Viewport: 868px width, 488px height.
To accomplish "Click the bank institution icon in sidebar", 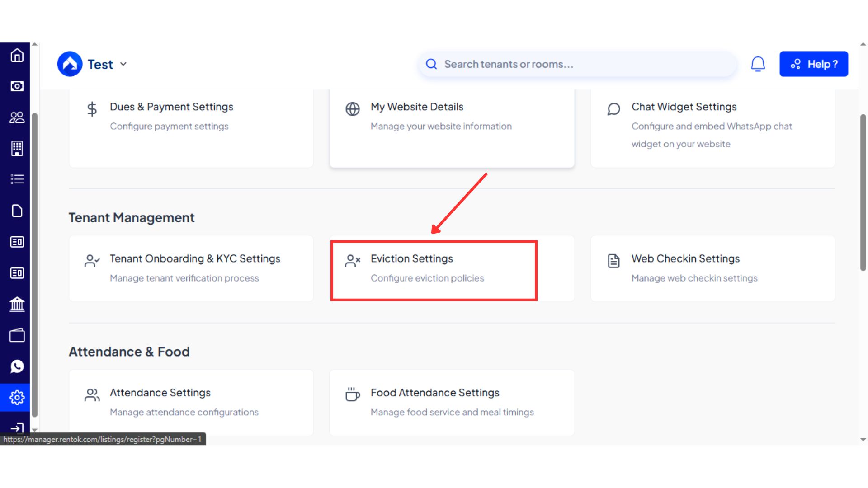I will (17, 304).
